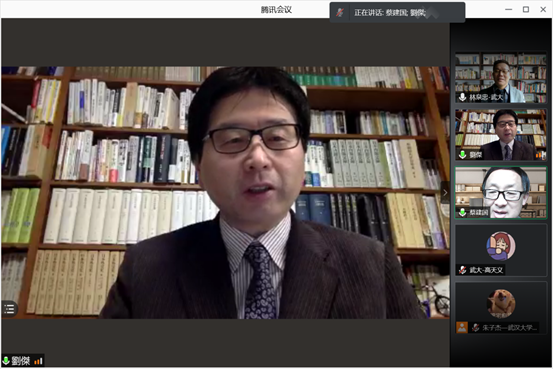Collapse the participant sidebar with the chevron arrow
Viewport: 553px width, 369px height.
(445, 193)
